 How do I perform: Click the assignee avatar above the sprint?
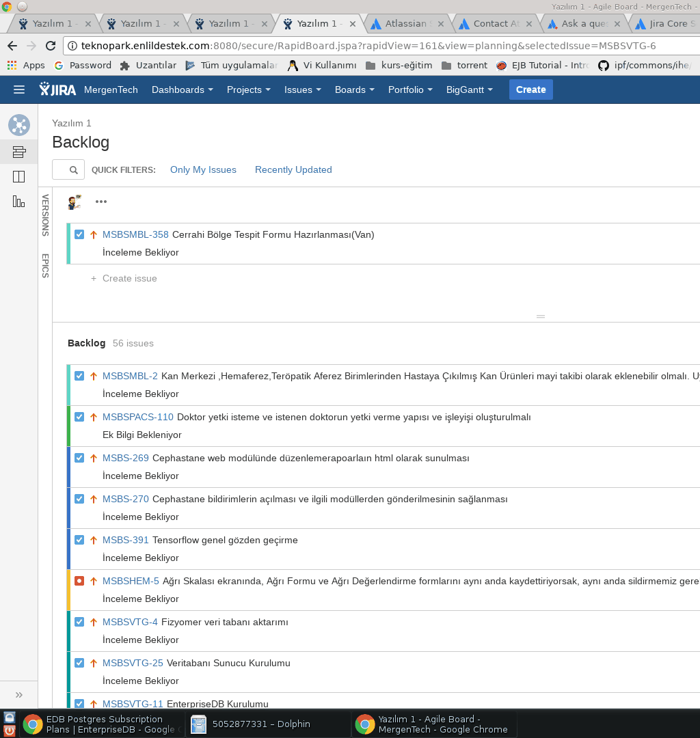pyautogui.click(x=75, y=202)
